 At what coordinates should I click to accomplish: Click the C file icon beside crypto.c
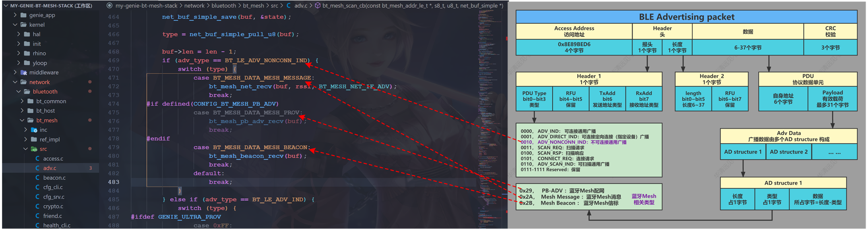point(37,206)
